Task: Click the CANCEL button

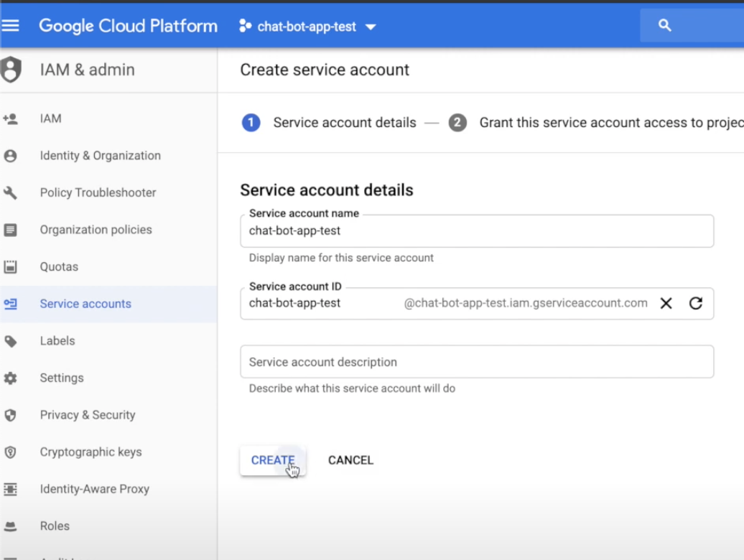Action: (350, 460)
